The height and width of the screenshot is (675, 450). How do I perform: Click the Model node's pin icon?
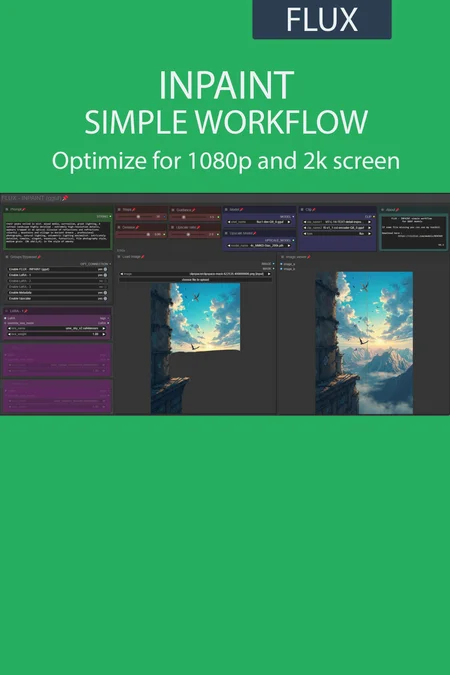242,210
